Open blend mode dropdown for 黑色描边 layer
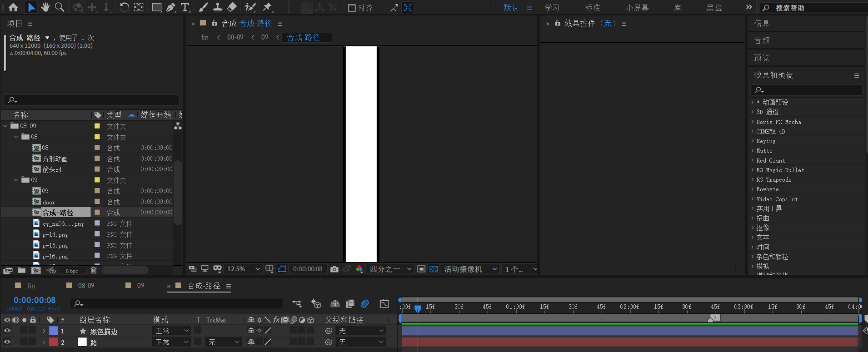 [x=172, y=331]
